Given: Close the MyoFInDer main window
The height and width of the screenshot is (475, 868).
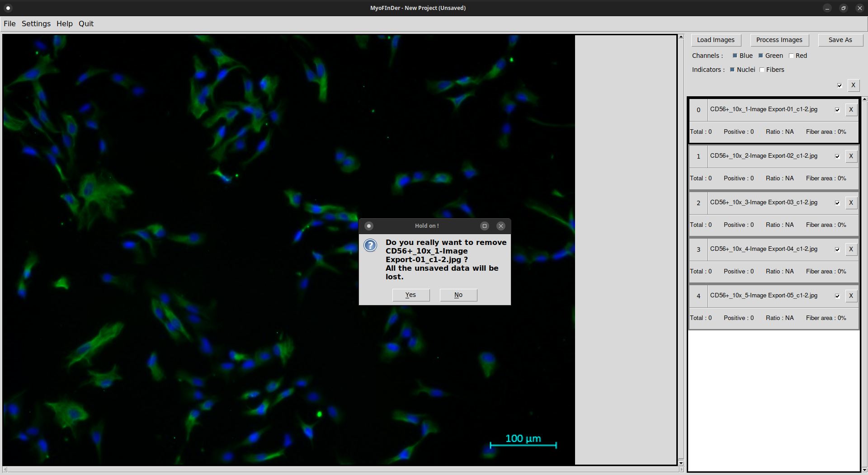Looking at the screenshot, I should [860, 8].
